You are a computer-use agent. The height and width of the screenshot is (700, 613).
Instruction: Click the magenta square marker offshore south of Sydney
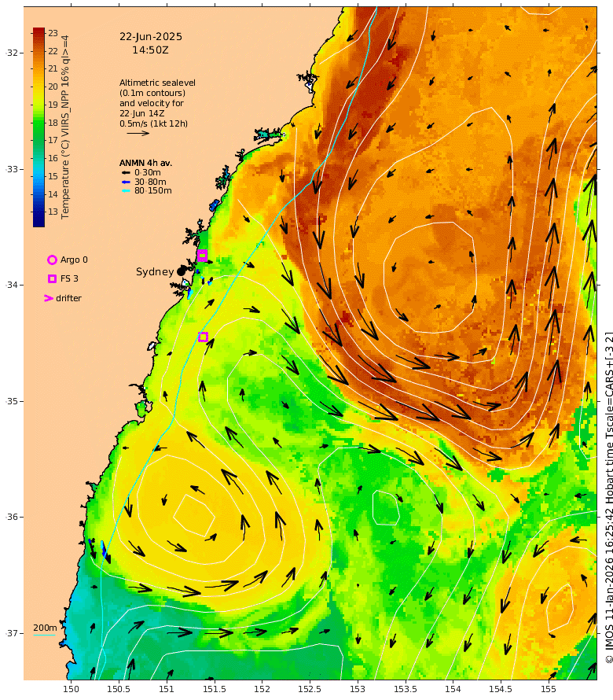point(203,337)
